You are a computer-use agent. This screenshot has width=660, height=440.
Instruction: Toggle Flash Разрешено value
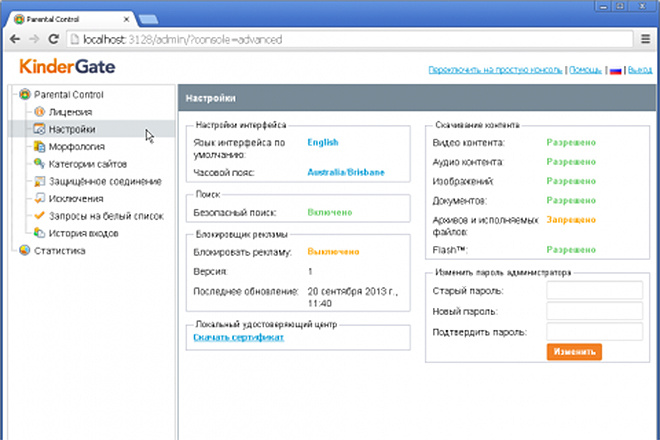coord(571,250)
